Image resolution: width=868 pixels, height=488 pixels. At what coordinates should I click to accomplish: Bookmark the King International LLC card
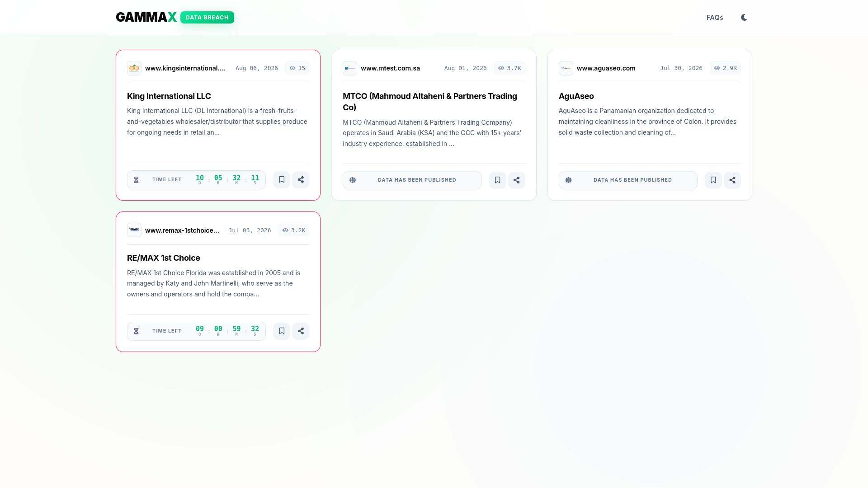click(282, 180)
